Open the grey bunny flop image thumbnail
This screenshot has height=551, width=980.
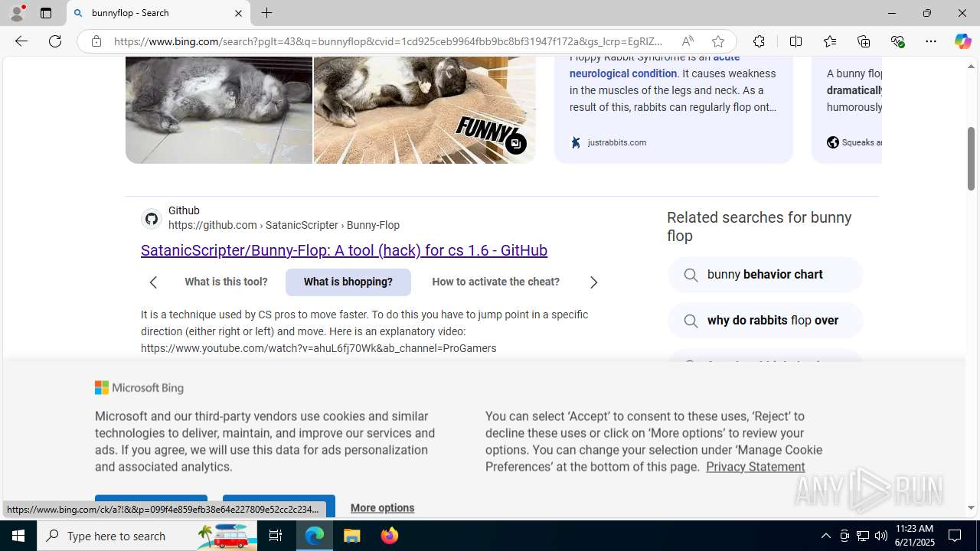coord(219,109)
